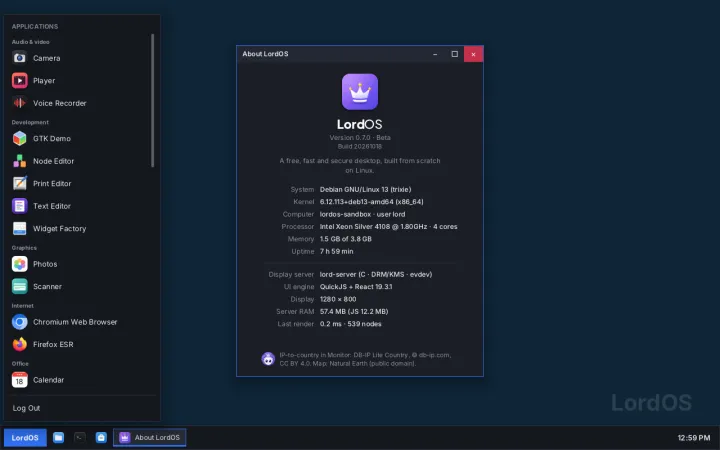Click memory value 1.5 GB of 3.8 GB
The width and height of the screenshot is (720, 450).
346,239
